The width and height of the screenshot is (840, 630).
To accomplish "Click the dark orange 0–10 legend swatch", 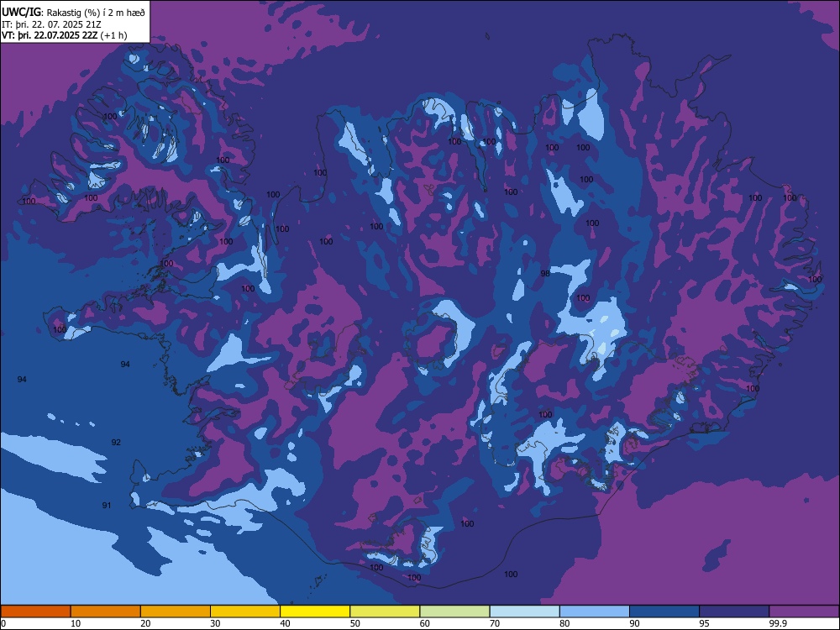I will (36, 612).
